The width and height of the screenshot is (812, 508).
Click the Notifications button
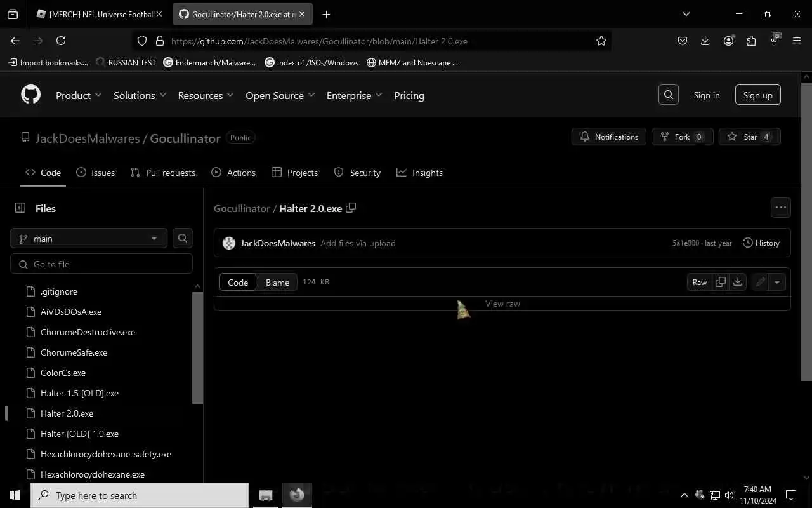pyautogui.click(x=609, y=137)
